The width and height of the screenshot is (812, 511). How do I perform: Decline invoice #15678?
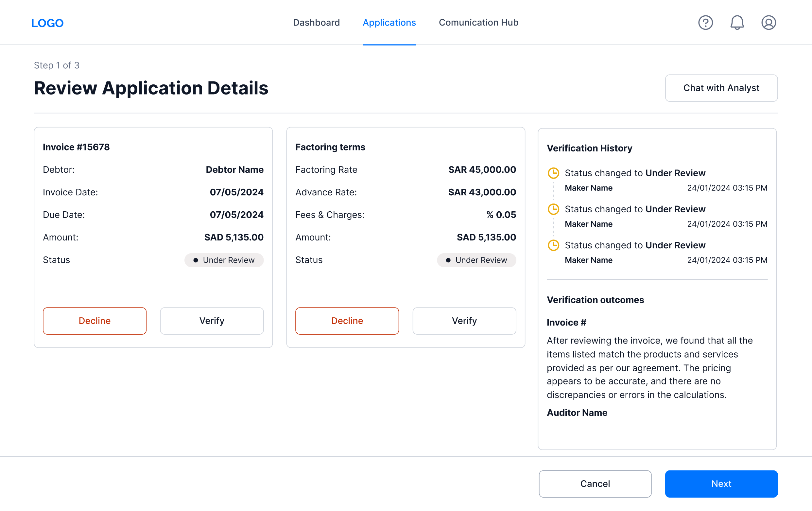point(95,321)
